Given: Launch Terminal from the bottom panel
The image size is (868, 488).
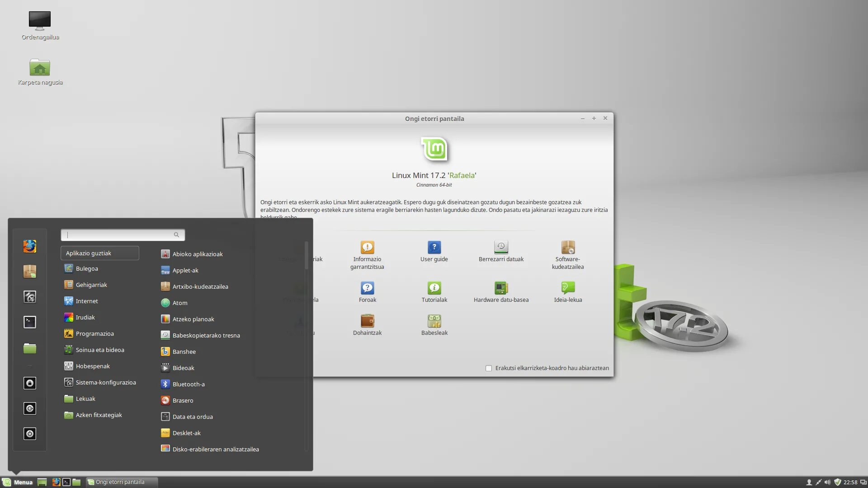Looking at the screenshot, I should 66,482.
